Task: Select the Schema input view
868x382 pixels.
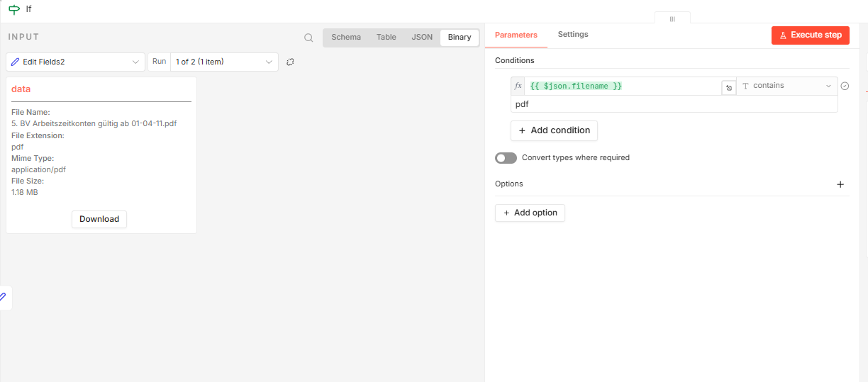Action: [x=346, y=38]
